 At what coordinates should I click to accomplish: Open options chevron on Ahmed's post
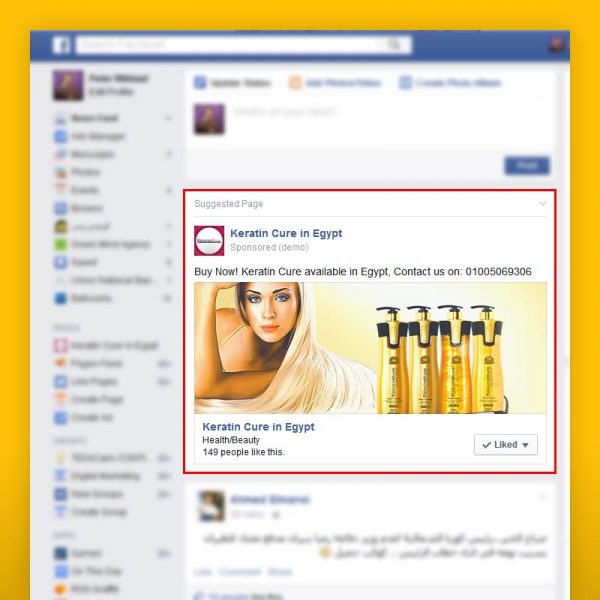coord(543,497)
